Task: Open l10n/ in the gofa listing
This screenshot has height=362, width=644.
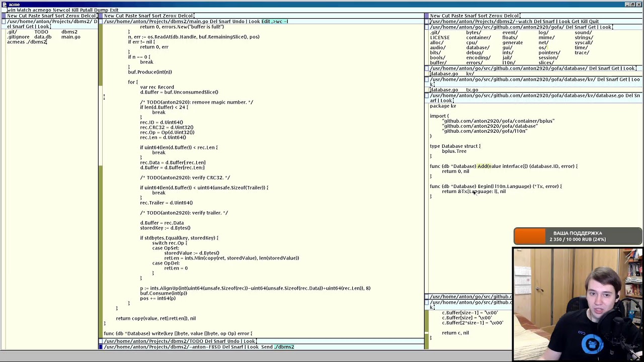Action: pos(508,63)
